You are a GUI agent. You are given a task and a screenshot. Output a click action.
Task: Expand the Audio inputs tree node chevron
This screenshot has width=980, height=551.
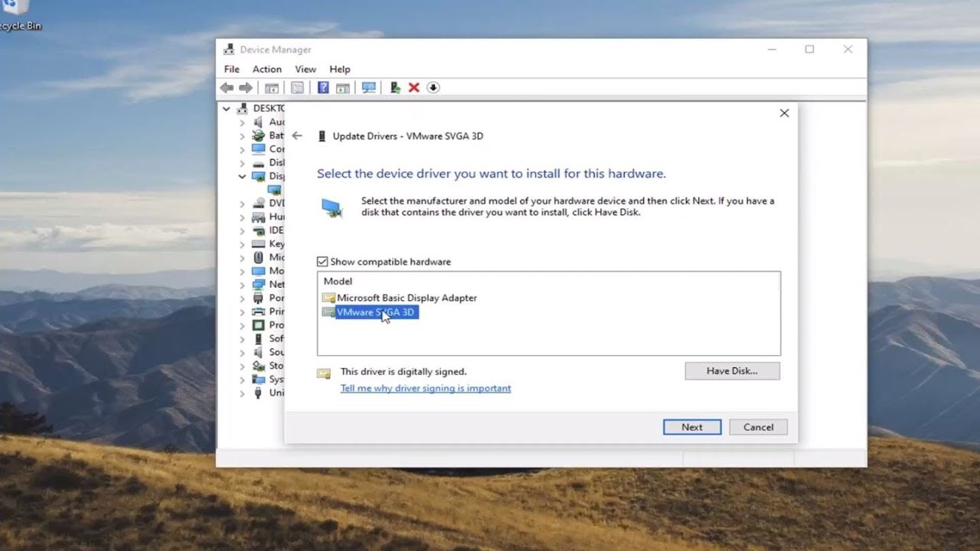242,122
